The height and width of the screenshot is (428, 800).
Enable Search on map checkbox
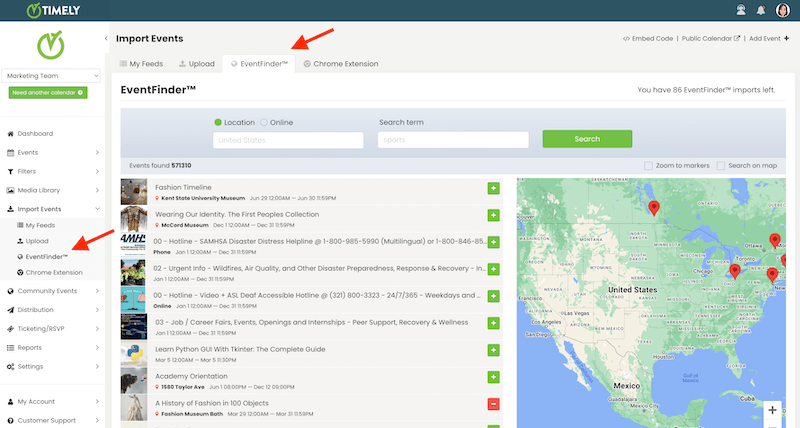720,166
